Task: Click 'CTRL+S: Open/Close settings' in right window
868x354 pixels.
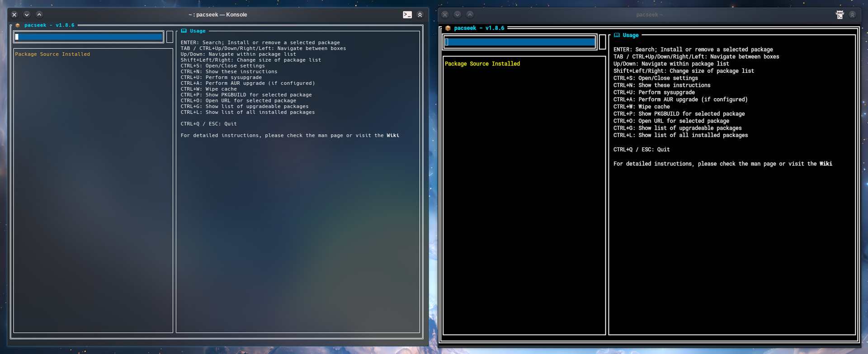Action: coord(656,78)
